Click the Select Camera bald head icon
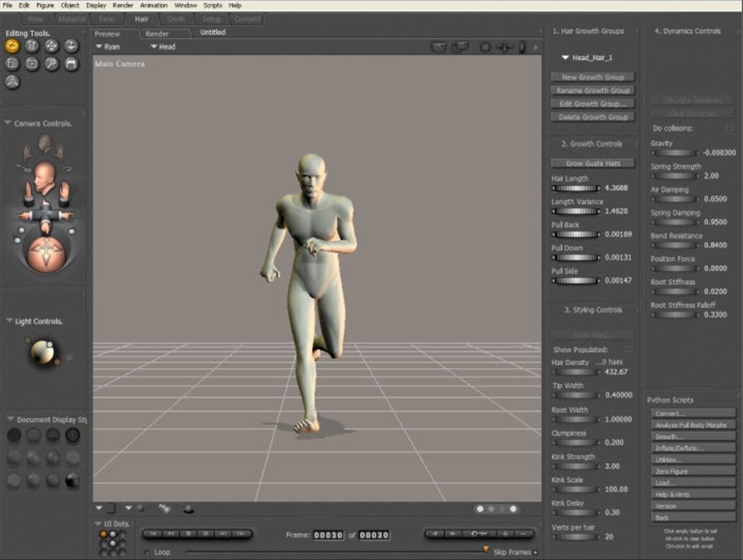Screen dimensions: 743x560 [x=45, y=177]
